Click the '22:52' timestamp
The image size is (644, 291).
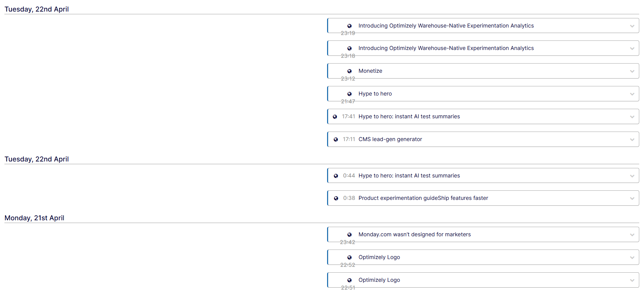click(x=348, y=265)
